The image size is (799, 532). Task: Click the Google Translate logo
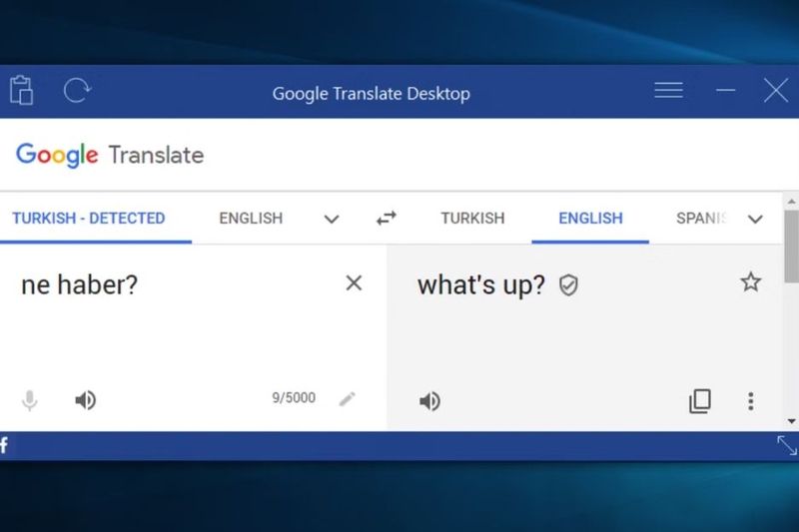click(110, 155)
